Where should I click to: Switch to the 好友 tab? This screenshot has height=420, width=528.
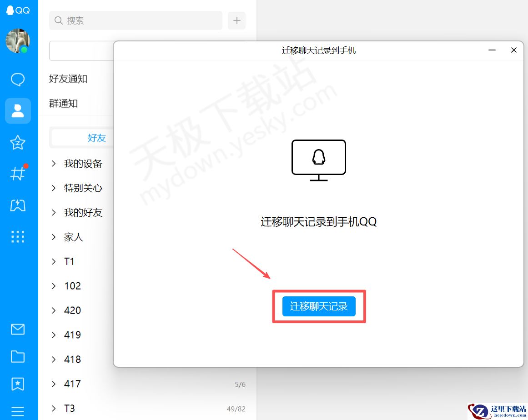point(97,138)
